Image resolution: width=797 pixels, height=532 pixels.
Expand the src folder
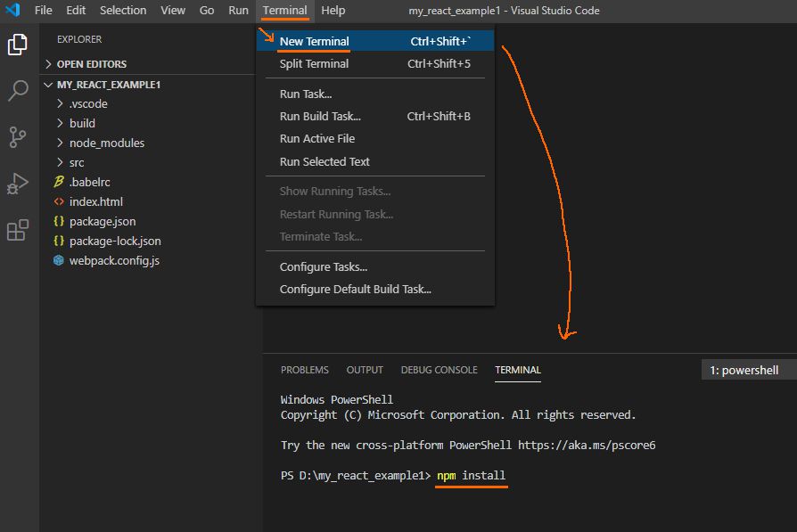coord(77,162)
